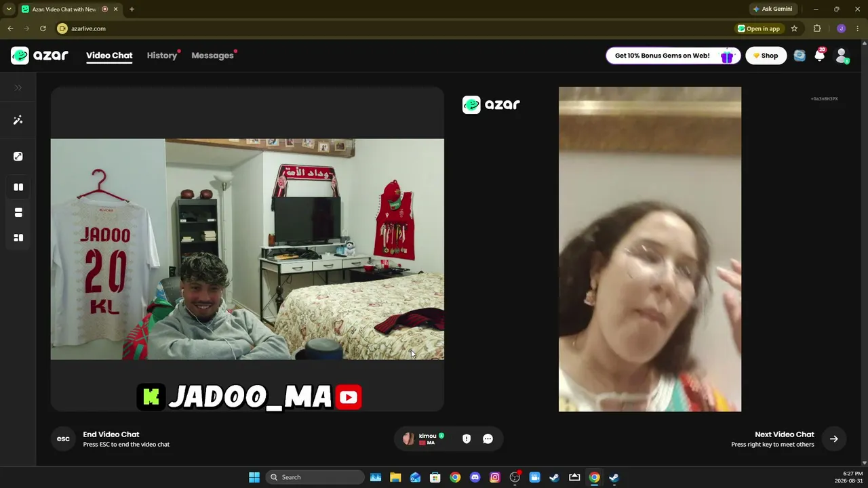Open a new browser tab

tap(132, 9)
